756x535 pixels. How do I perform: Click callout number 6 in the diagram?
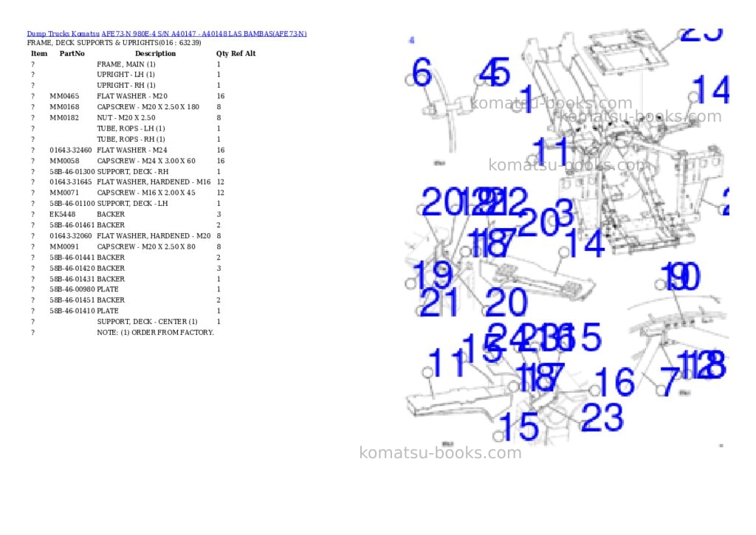tap(422, 72)
